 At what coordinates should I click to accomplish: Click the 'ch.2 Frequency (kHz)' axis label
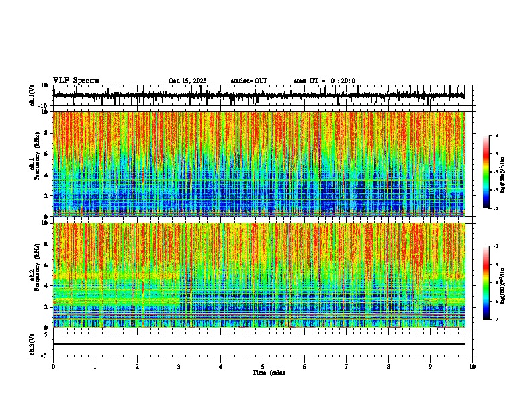pyautogui.click(x=35, y=267)
